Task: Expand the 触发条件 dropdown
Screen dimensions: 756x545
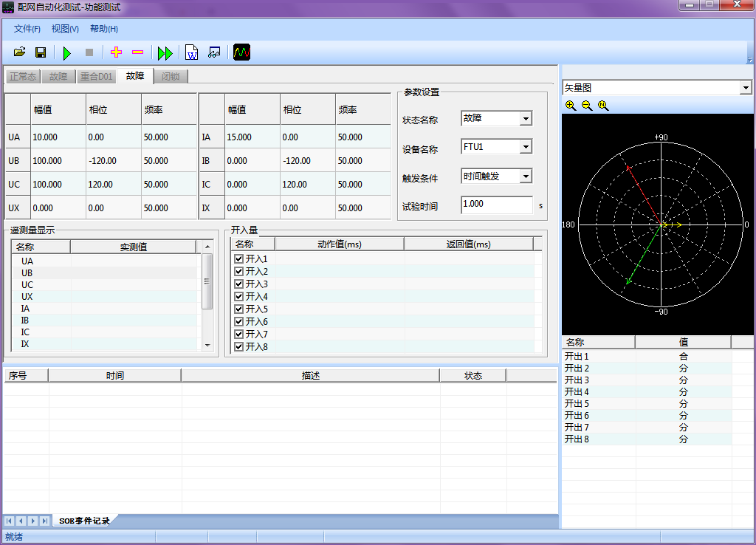Action: coord(526,176)
